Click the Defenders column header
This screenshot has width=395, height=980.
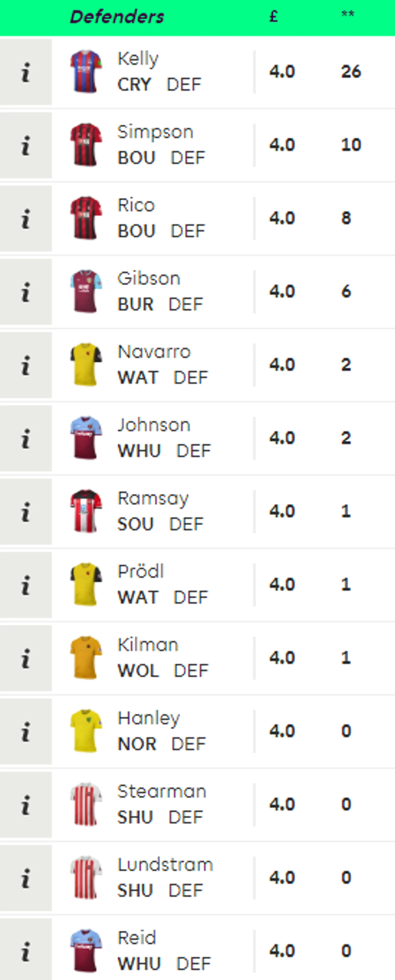pos(117,17)
